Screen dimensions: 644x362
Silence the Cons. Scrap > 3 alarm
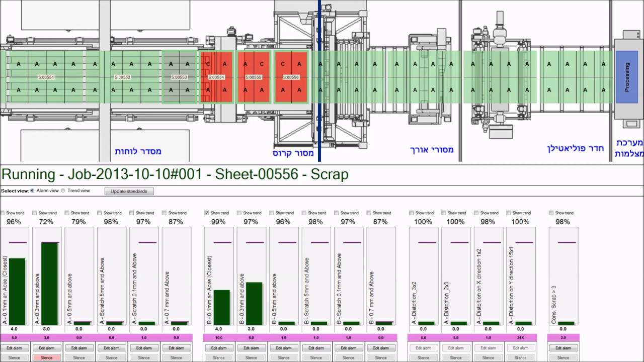coord(563,357)
